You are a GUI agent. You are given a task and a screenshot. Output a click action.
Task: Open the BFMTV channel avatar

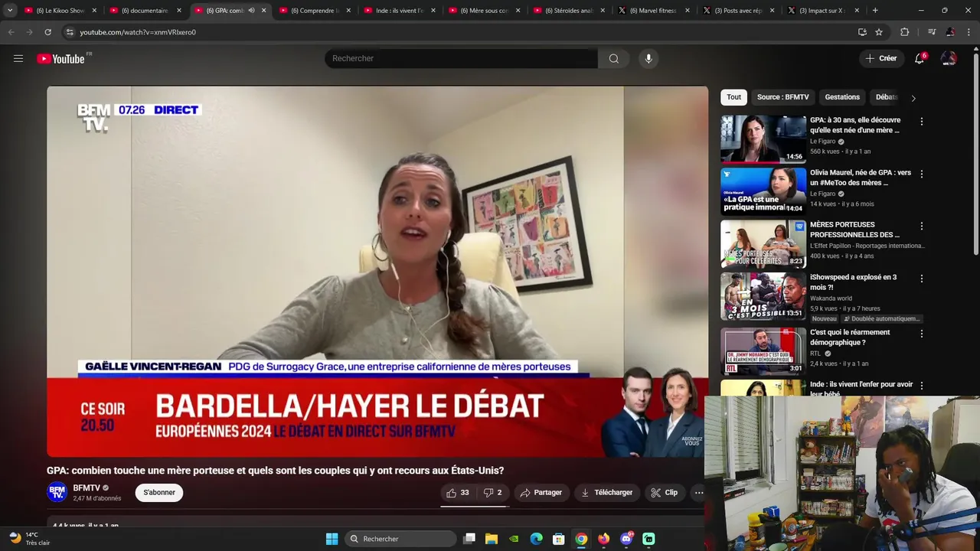pyautogui.click(x=57, y=492)
